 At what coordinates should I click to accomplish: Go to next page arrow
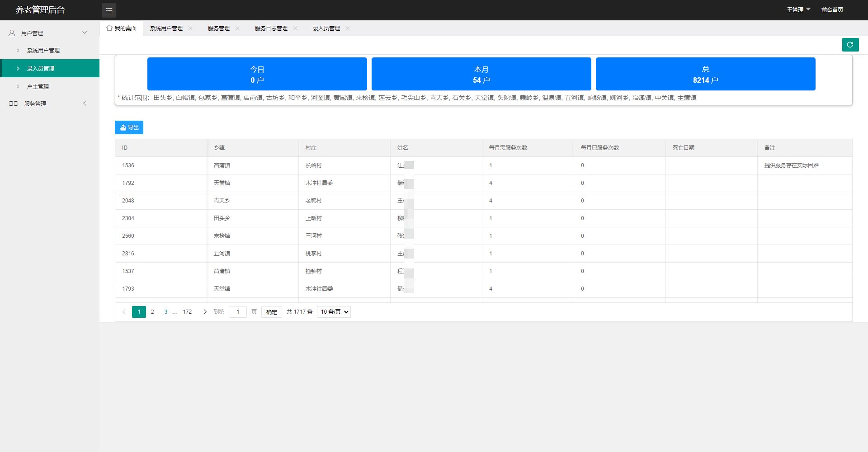tap(205, 312)
